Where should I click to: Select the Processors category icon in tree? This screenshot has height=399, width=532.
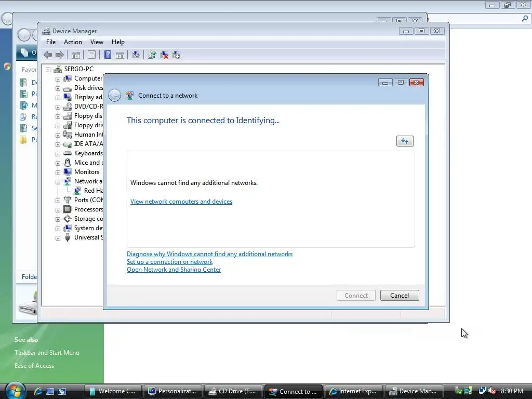[x=68, y=209]
